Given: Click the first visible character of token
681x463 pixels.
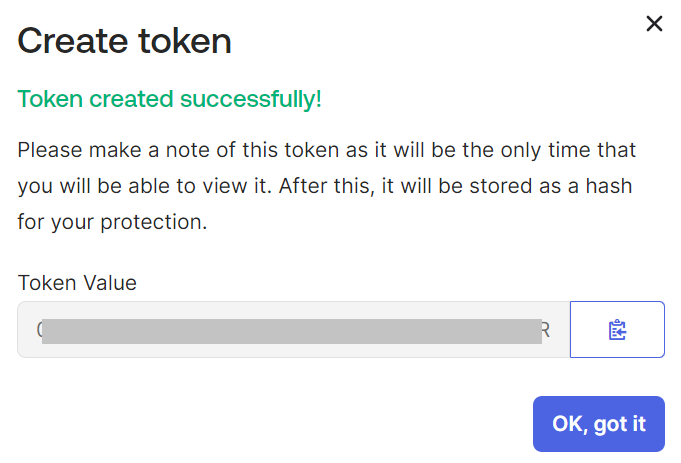Looking at the screenshot, I should [x=39, y=330].
